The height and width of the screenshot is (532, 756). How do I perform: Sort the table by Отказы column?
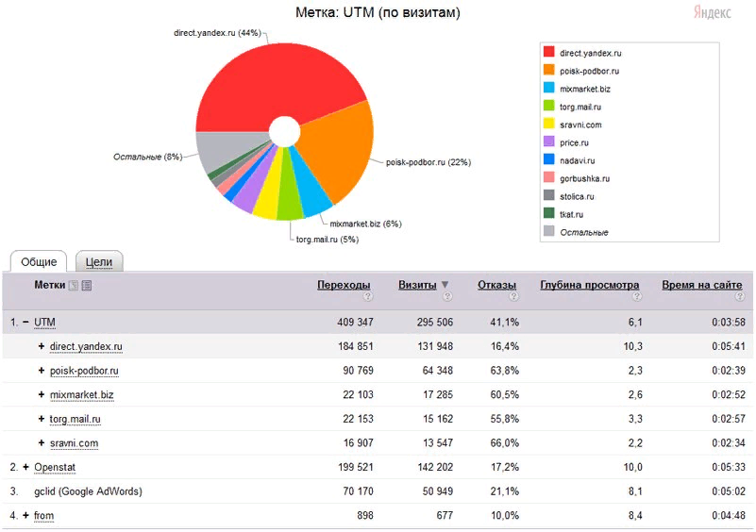496,285
